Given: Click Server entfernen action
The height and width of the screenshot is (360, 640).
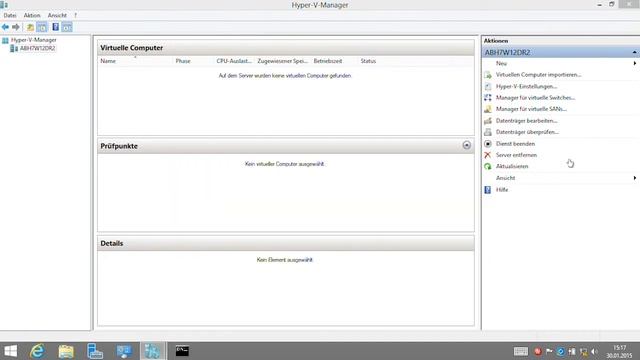Looking at the screenshot, I should click(x=516, y=155).
